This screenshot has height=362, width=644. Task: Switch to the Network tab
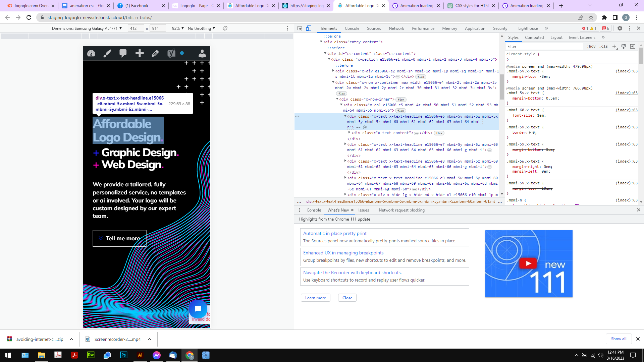[396, 28]
